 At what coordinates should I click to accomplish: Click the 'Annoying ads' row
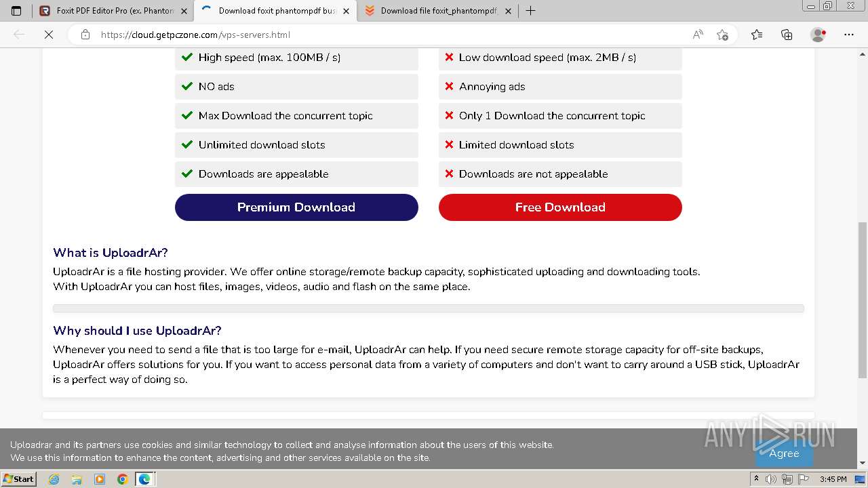click(560, 87)
